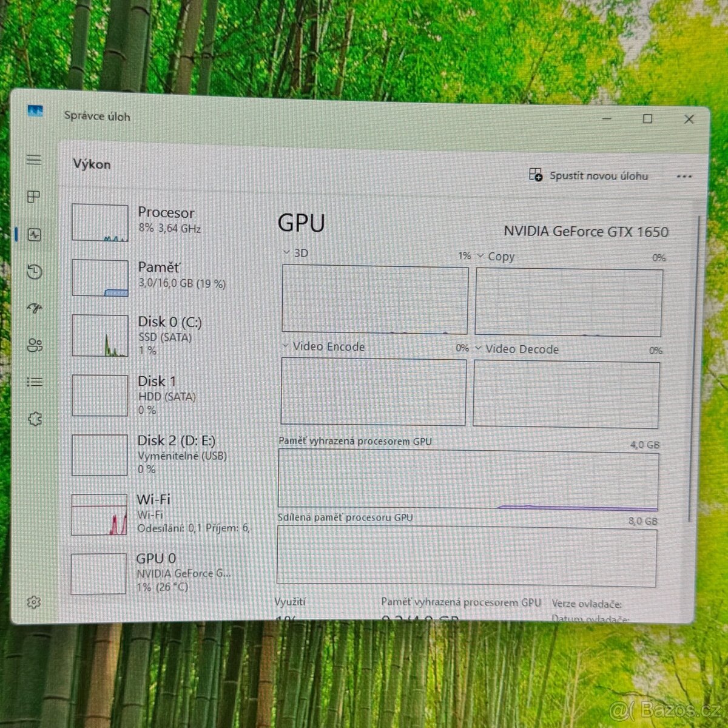The image size is (728, 728).
Task: Click the Využití label
Action: click(x=290, y=601)
